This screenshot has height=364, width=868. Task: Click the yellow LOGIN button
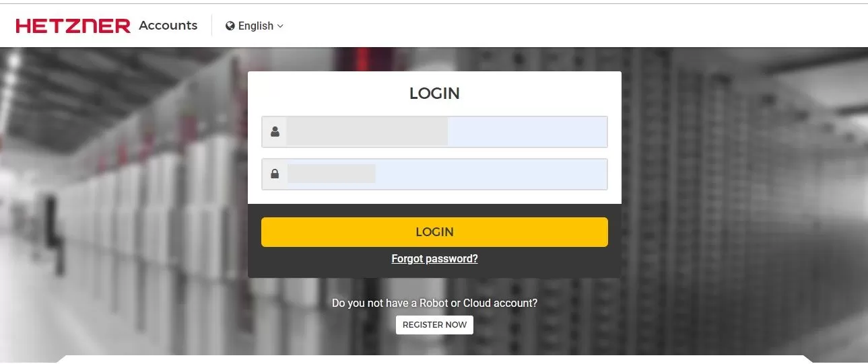[x=434, y=232]
